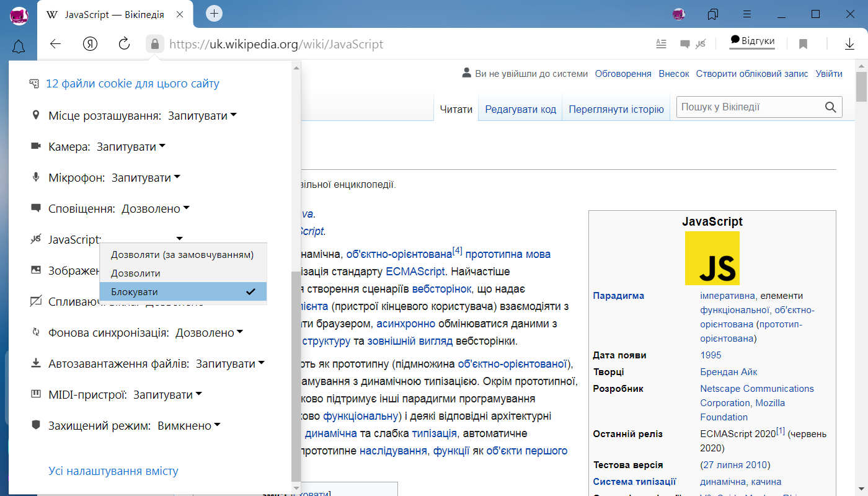Click the permissions panel scrollbar thumb

tap(296, 375)
